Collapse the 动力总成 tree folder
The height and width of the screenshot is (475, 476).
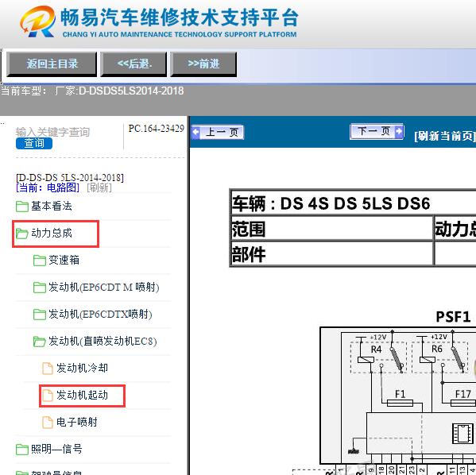point(52,233)
